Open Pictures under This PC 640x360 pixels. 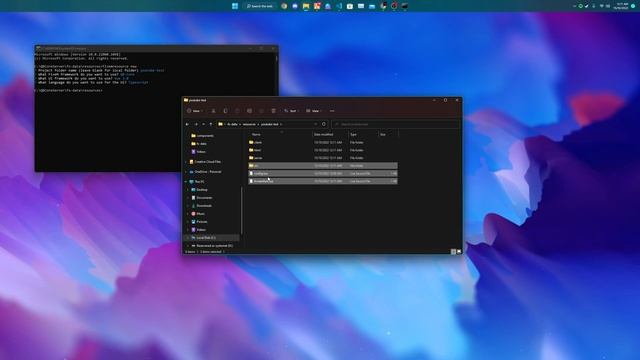coord(199,222)
